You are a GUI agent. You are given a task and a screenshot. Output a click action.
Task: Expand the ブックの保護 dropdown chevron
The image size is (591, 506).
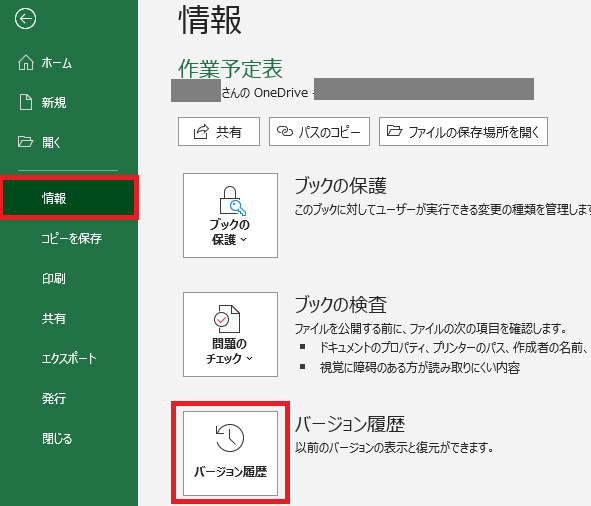[x=243, y=239]
